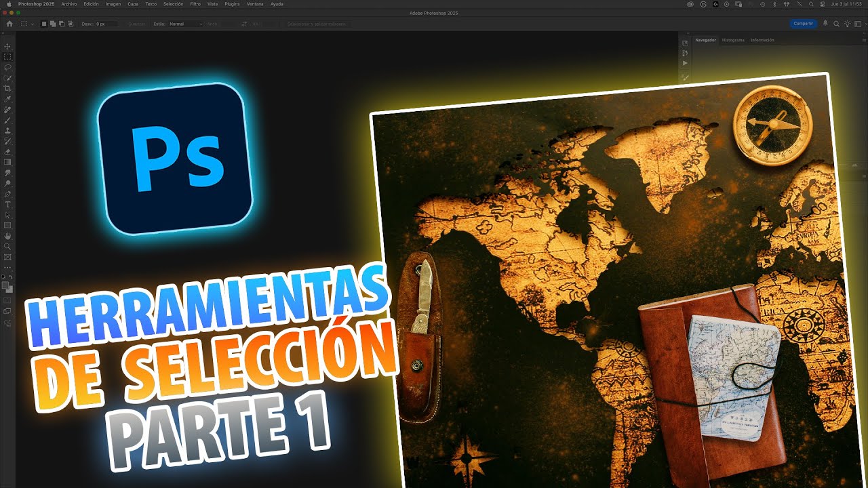Open the Actions play icon panel
This screenshot has width=868, height=488.
click(x=685, y=63)
